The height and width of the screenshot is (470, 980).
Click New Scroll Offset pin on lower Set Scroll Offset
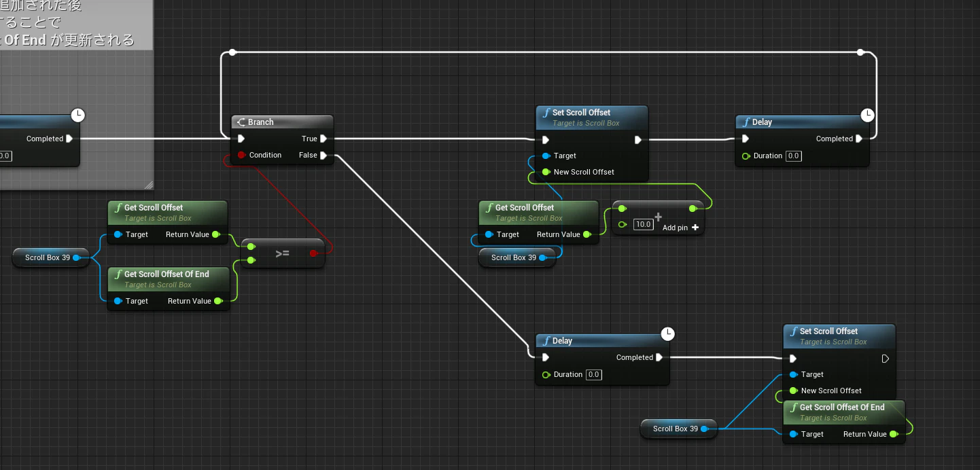point(793,391)
